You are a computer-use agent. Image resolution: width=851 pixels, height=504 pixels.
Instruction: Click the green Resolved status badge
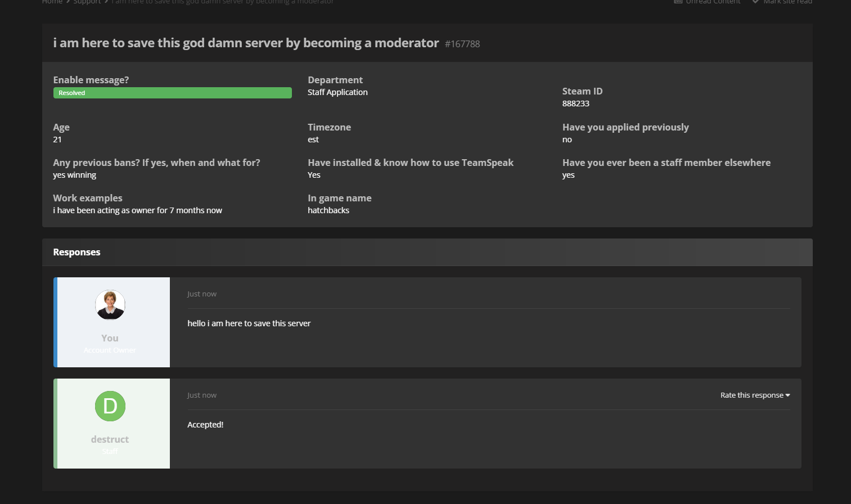[172, 93]
